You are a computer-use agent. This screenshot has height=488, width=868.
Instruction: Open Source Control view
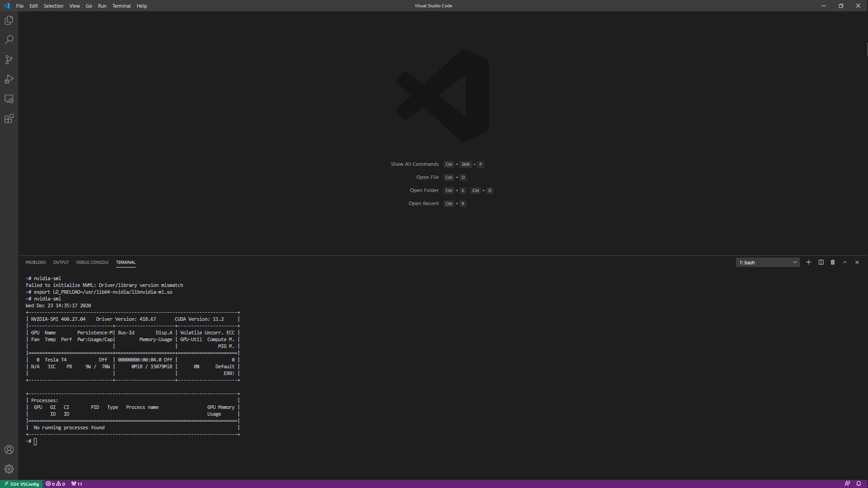[x=9, y=60]
